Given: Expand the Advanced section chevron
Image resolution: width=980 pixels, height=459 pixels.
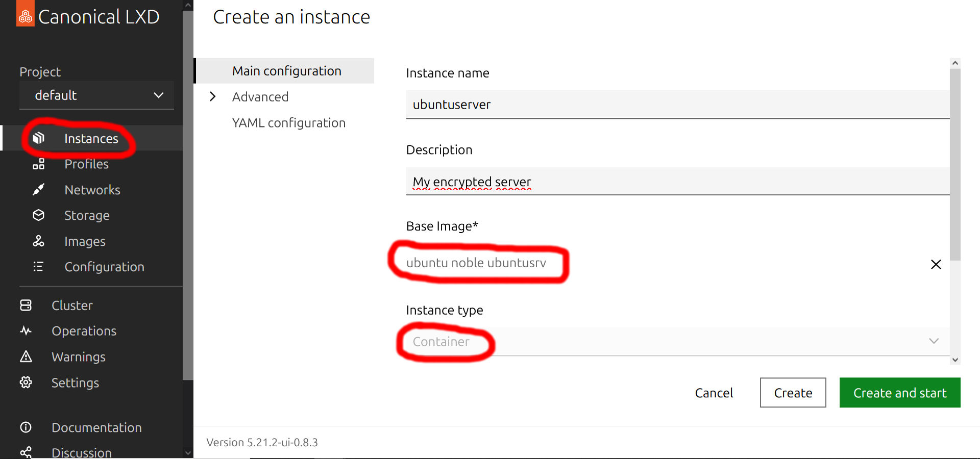Looking at the screenshot, I should click(x=213, y=96).
